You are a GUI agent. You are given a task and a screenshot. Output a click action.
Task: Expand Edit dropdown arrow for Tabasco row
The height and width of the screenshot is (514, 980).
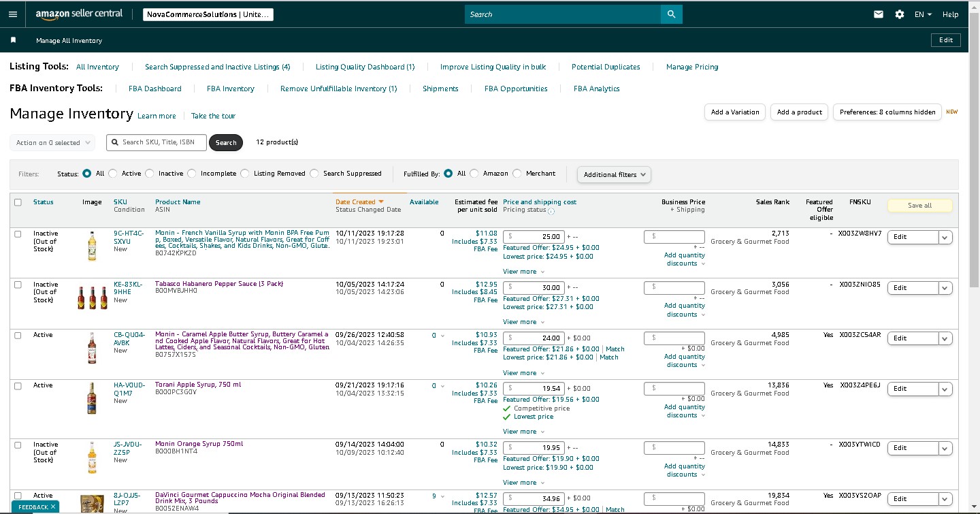pos(945,288)
